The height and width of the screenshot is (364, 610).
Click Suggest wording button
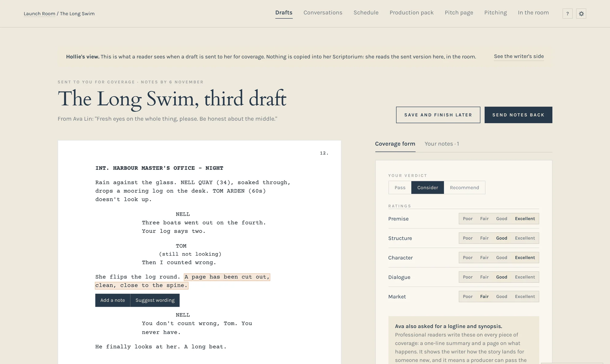[155, 300]
